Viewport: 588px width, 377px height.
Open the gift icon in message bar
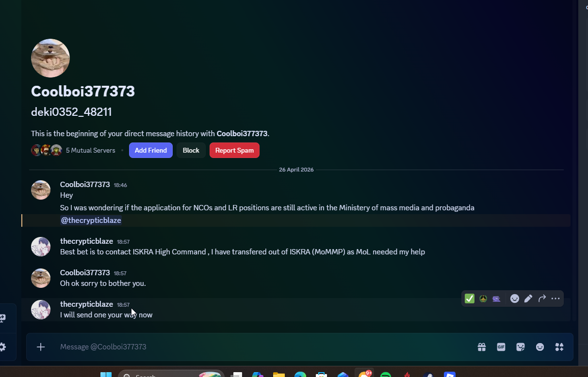pyautogui.click(x=481, y=347)
